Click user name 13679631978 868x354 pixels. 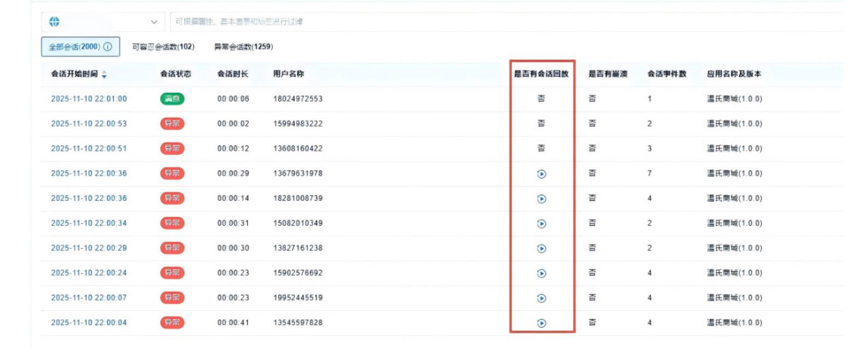tap(298, 173)
